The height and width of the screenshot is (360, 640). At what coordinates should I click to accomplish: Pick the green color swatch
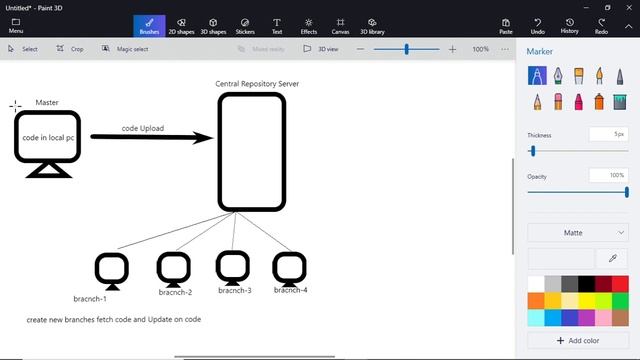pos(620,301)
